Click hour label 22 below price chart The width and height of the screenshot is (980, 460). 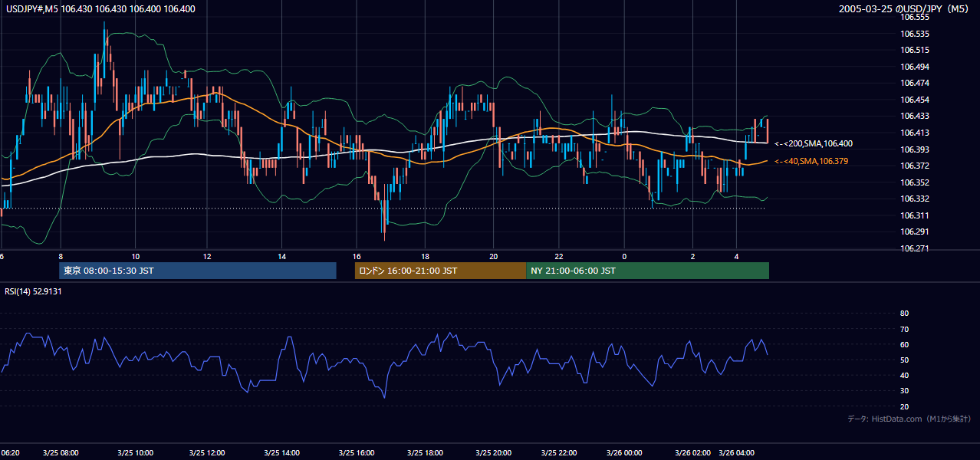click(559, 256)
